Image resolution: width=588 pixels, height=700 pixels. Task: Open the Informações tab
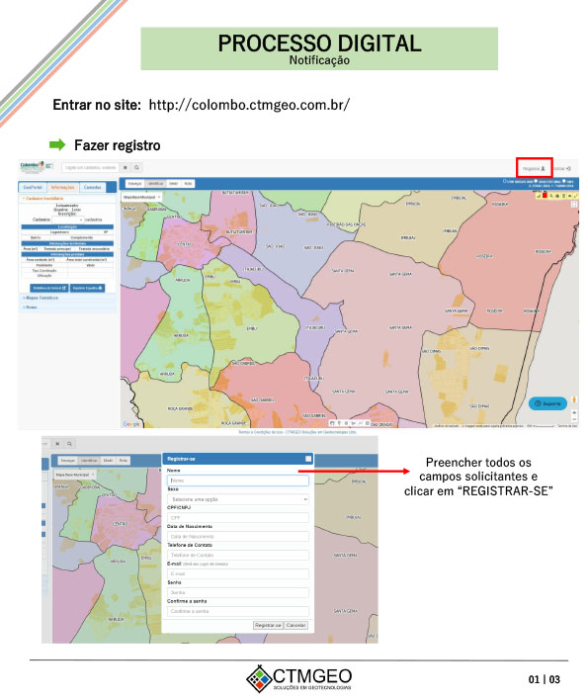pyautogui.click(x=62, y=188)
